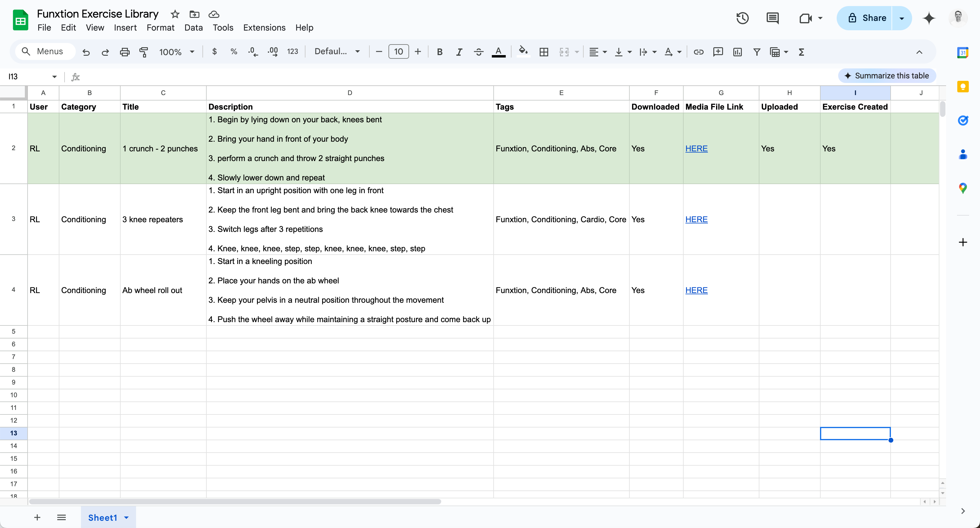The height and width of the screenshot is (528, 980).
Task: Insert chart from toolbar
Action: [x=737, y=52]
